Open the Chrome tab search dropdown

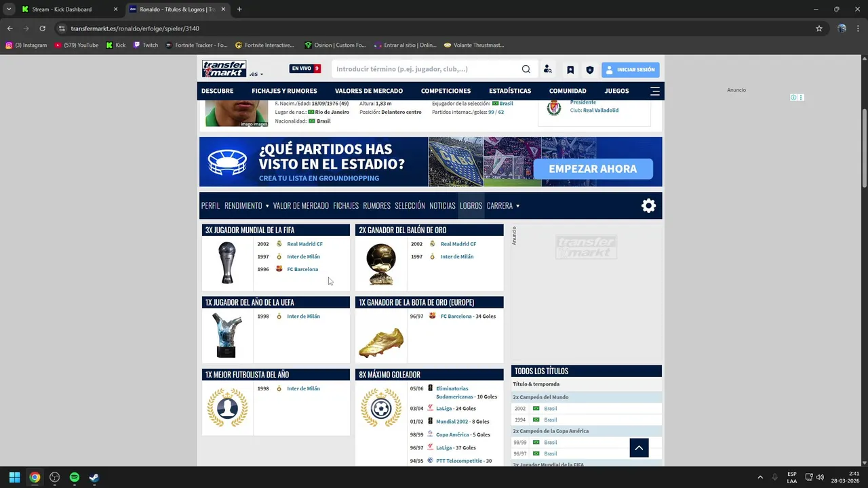point(9,9)
